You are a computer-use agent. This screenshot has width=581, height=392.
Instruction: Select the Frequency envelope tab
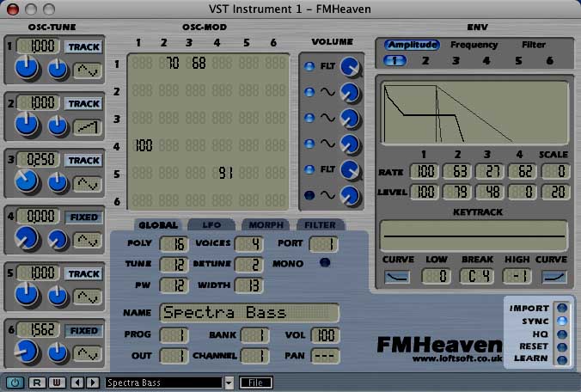474,45
